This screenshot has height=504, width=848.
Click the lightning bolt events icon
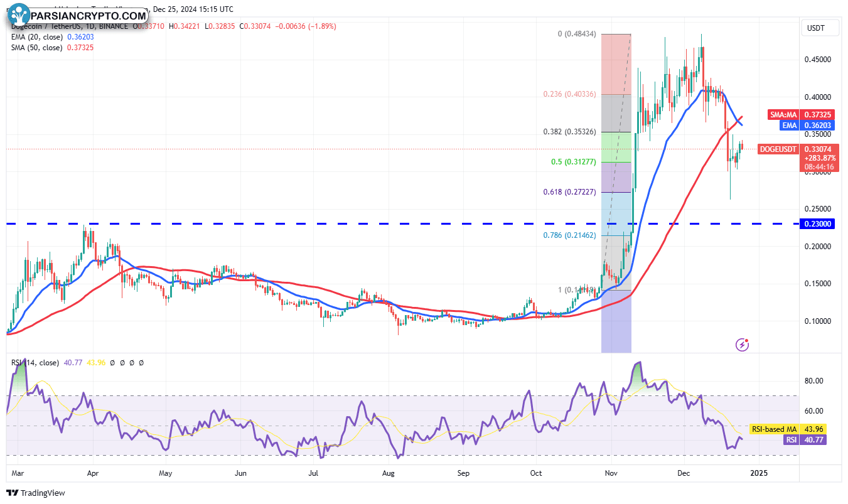[743, 345]
